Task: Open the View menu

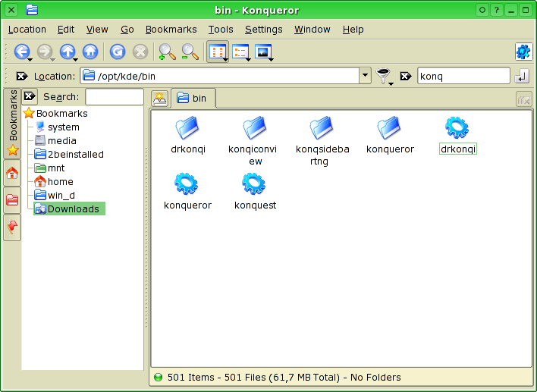Action: (x=97, y=30)
